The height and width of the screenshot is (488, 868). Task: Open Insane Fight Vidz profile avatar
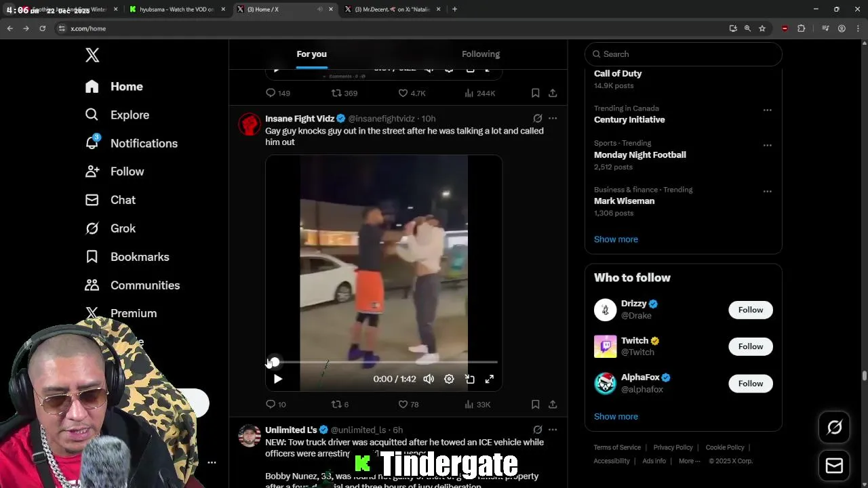[250, 125]
